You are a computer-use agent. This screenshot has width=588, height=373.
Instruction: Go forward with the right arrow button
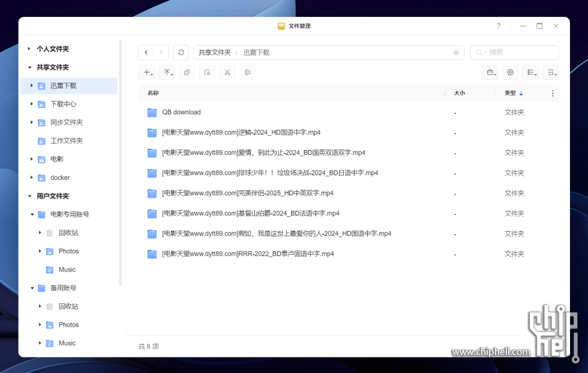pos(161,52)
